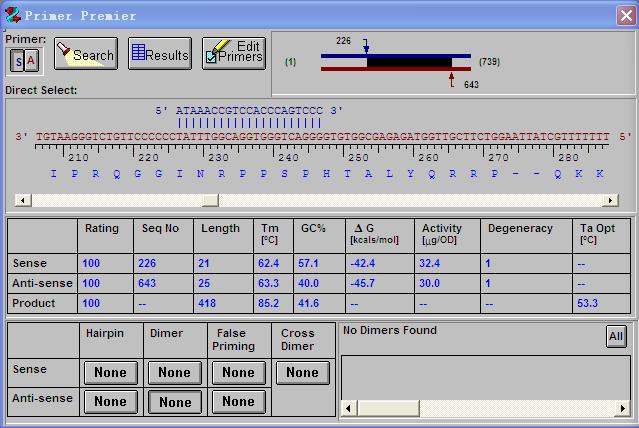Click Product GC% value 41.6
639x428 pixels.
coord(308,303)
